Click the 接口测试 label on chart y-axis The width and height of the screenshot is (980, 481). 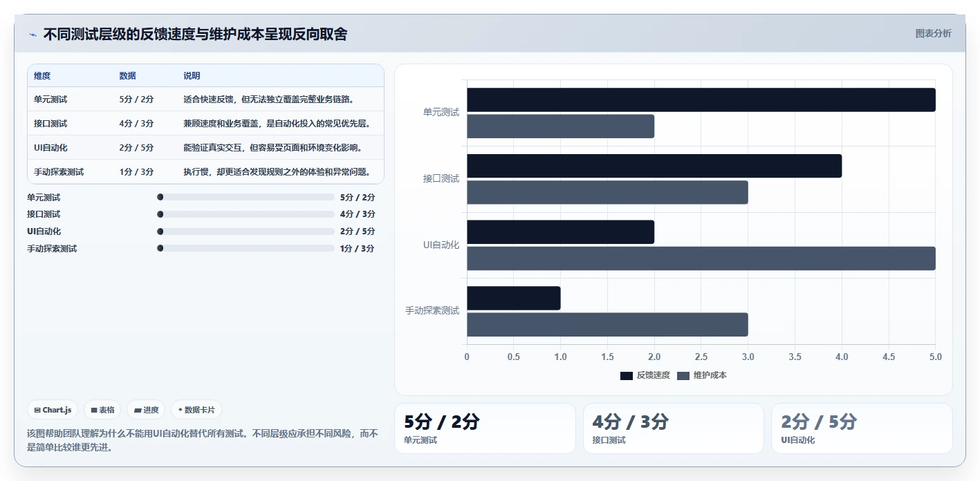pos(441,178)
